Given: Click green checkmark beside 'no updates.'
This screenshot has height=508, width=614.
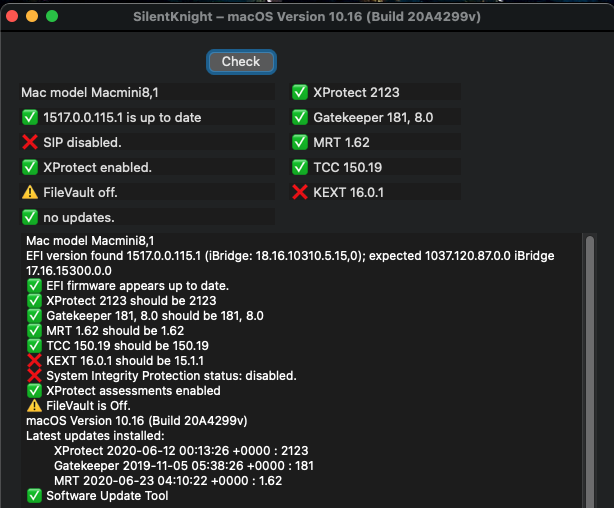Looking at the screenshot, I should (30, 217).
